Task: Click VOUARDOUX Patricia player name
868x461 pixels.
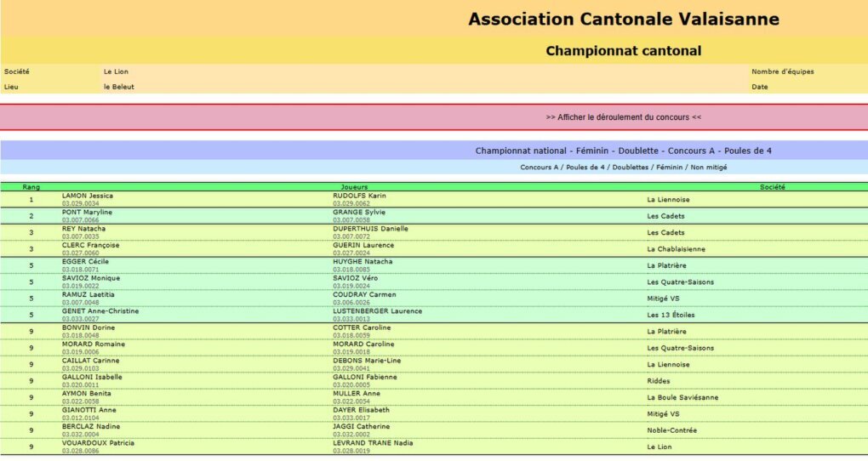Action: pyautogui.click(x=98, y=443)
